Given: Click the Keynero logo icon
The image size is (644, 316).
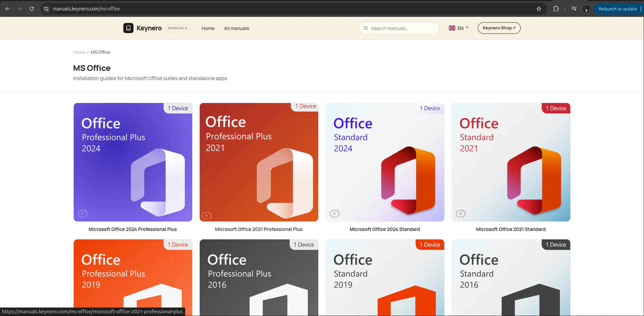Looking at the screenshot, I should pyautogui.click(x=128, y=28).
